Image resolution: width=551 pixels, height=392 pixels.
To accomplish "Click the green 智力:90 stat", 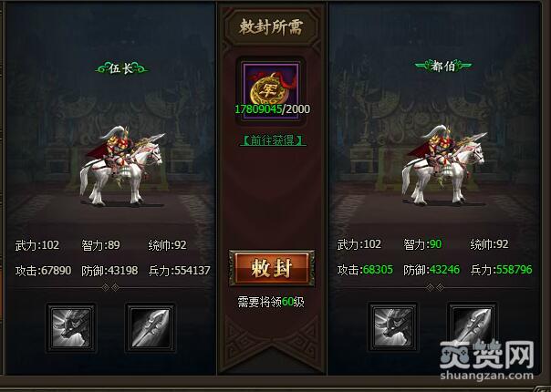I will (x=422, y=244).
